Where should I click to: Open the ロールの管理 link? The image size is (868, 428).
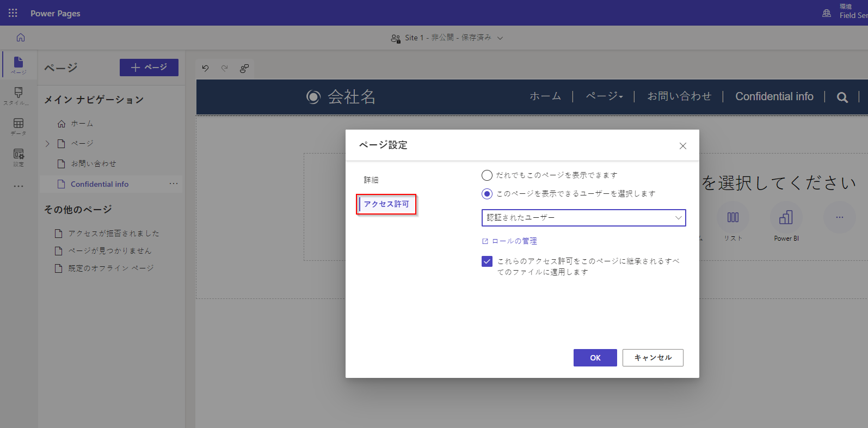[514, 241]
